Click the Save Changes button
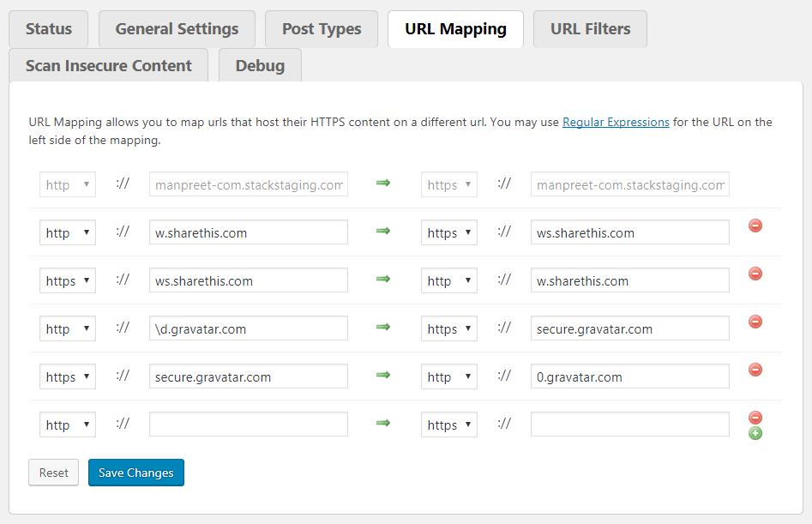This screenshot has width=812, height=524. (135, 473)
